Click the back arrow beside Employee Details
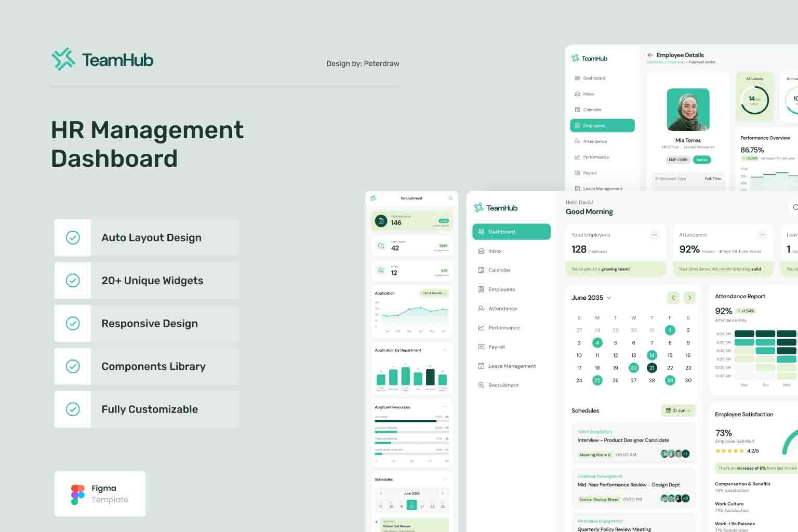 (x=650, y=55)
